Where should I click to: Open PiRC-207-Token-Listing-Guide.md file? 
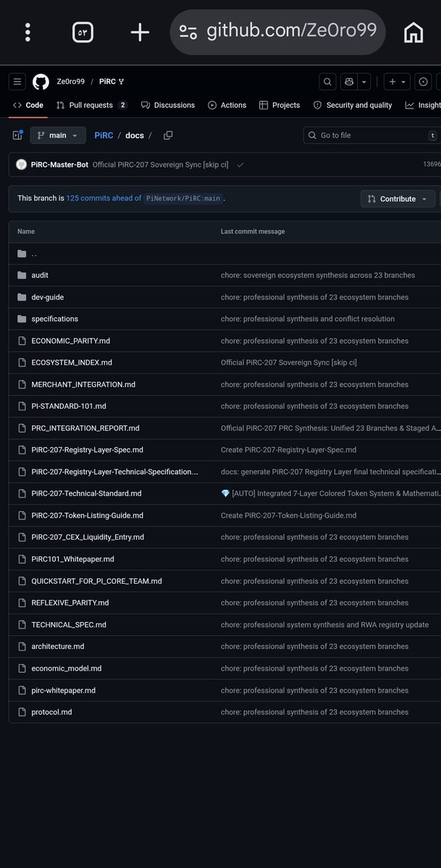[x=87, y=516]
